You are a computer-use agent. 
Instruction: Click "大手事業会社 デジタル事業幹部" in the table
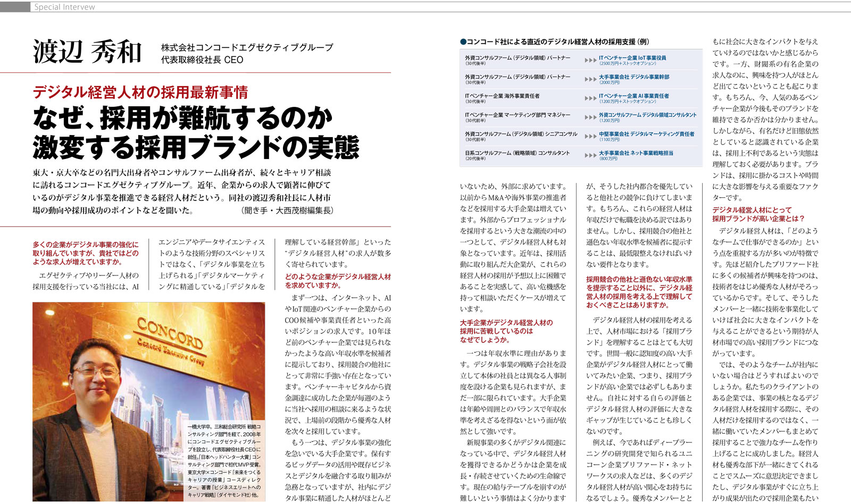point(634,77)
